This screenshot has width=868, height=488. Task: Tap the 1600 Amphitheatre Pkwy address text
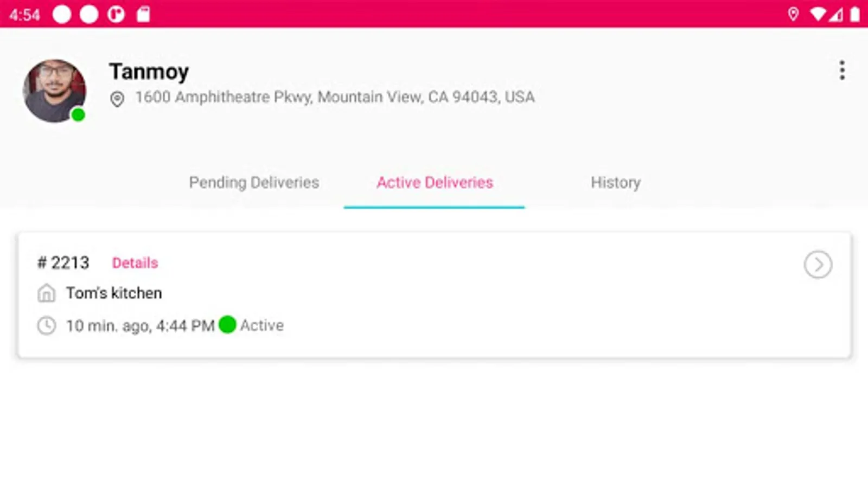pos(335,97)
